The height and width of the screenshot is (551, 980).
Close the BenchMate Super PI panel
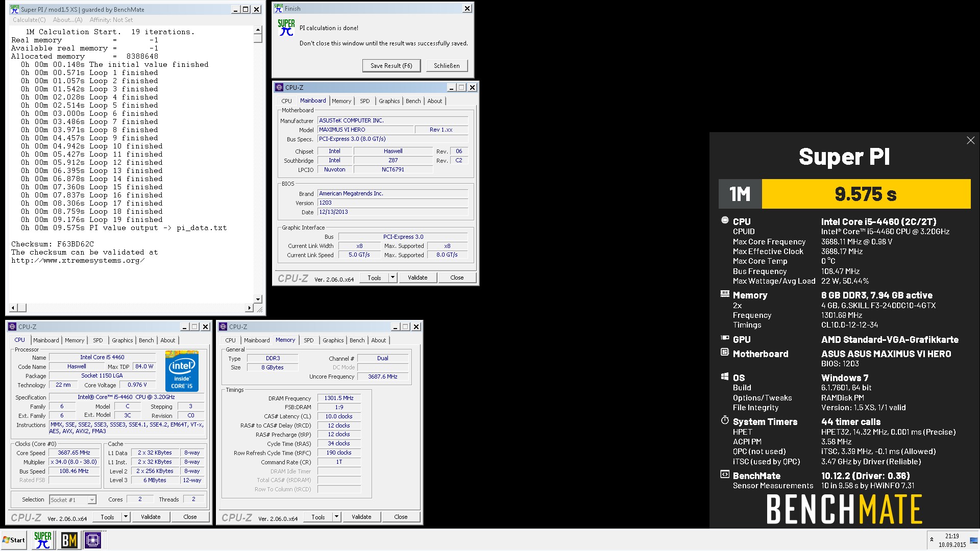tap(970, 140)
